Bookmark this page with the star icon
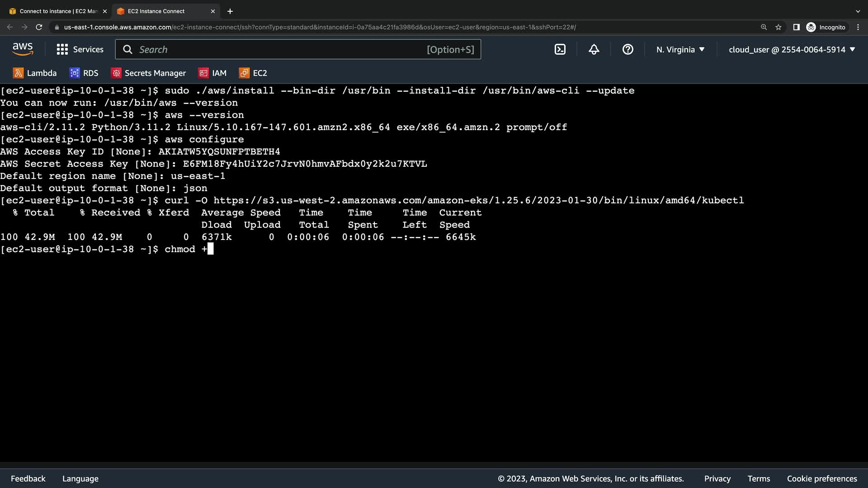The height and width of the screenshot is (488, 868). 778,27
